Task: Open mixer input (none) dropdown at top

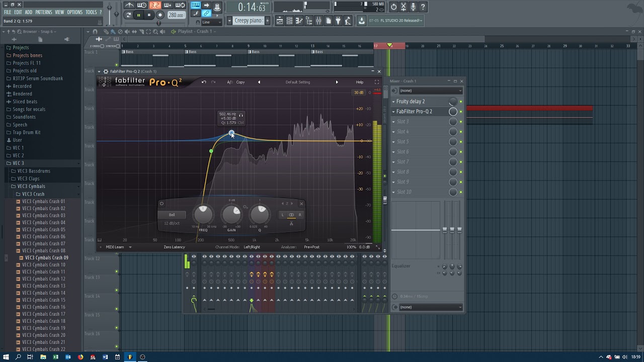Action: [431, 90]
